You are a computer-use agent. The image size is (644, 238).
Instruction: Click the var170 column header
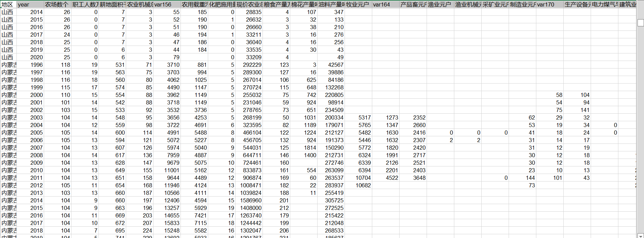(550, 4)
